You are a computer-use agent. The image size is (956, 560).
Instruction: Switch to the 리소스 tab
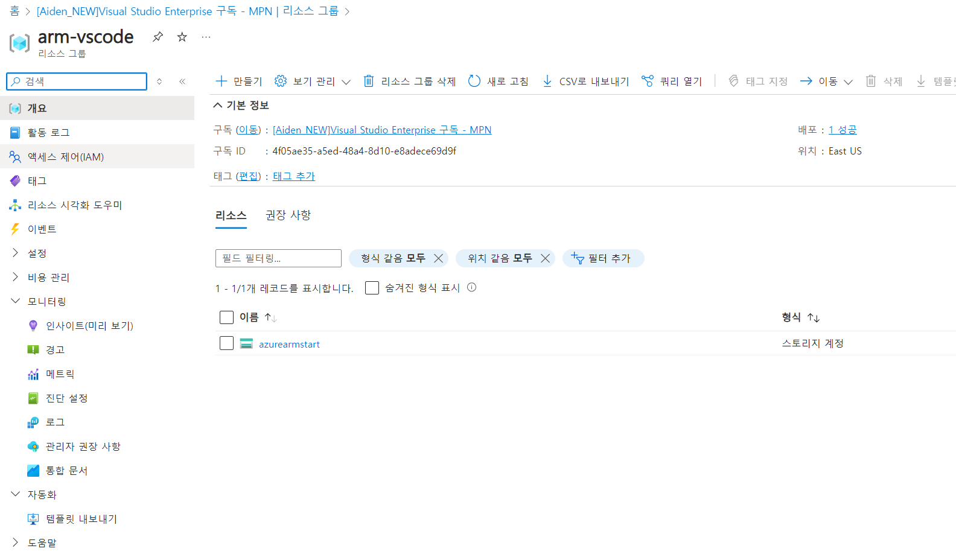231,215
